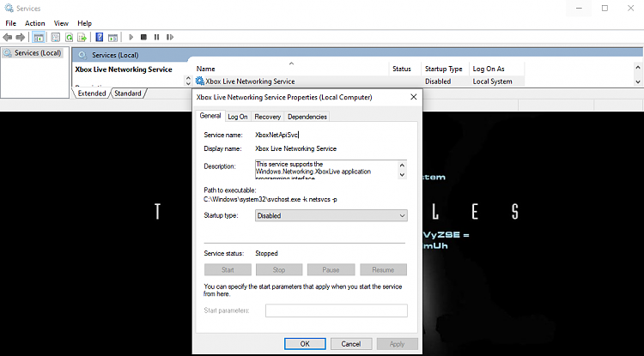Switch to the Standard view tab
This screenshot has height=356, width=644.
pos(128,94)
